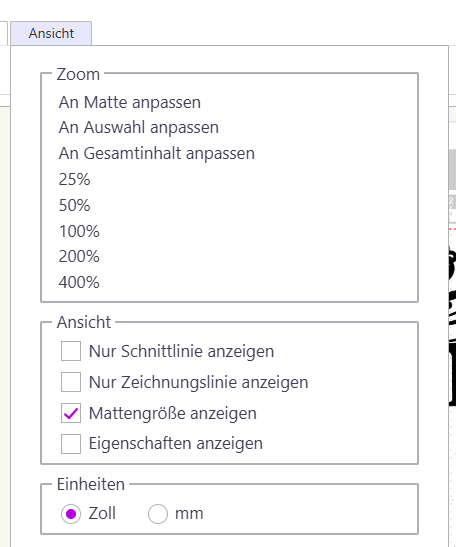Set zoom to 25%
Viewport: 456px width, 547px height.
[74, 179]
